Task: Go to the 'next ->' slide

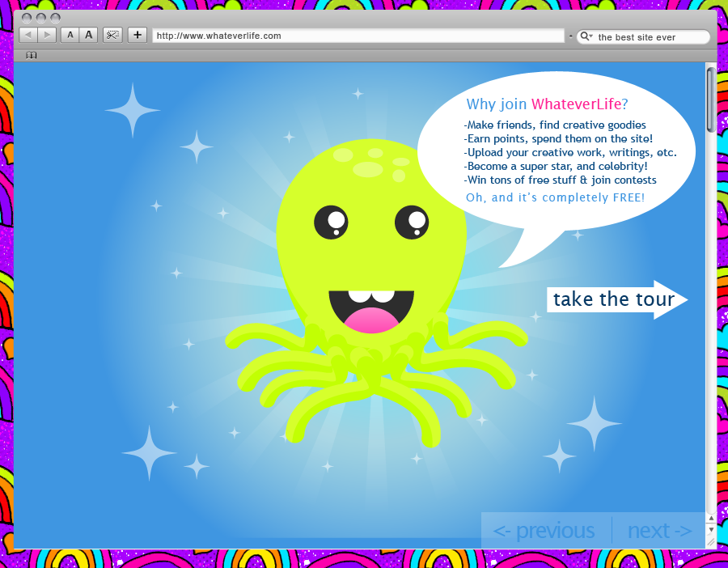Action: point(660,531)
